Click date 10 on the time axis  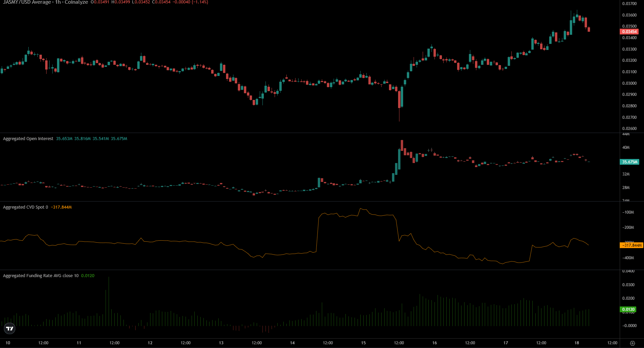click(x=8, y=343)
